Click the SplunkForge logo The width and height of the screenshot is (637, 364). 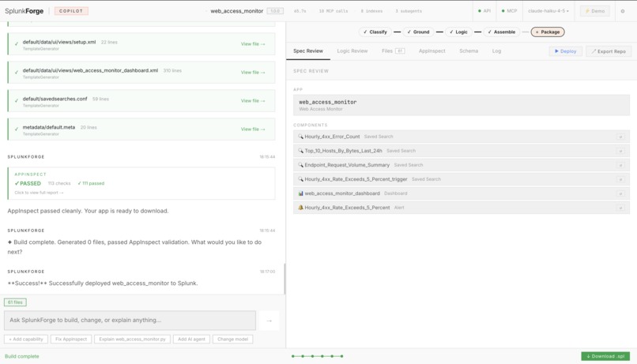[x=24, y=11]
